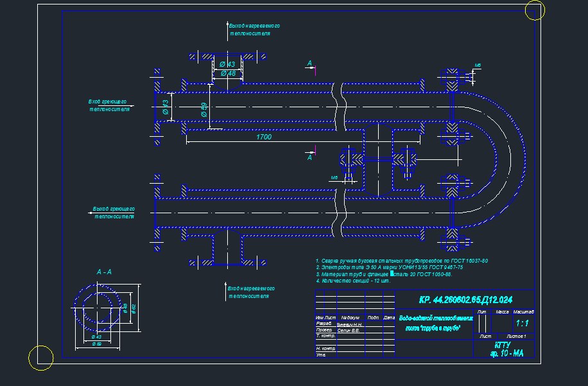Select note 3 'Материал труб и фланцев'

coord(384,274)
